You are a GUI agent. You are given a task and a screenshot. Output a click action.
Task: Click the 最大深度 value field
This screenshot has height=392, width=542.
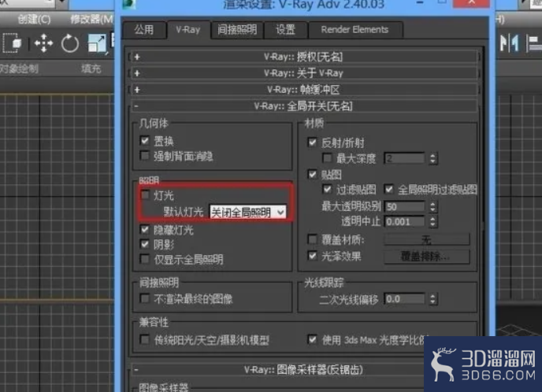pos(404,158)
